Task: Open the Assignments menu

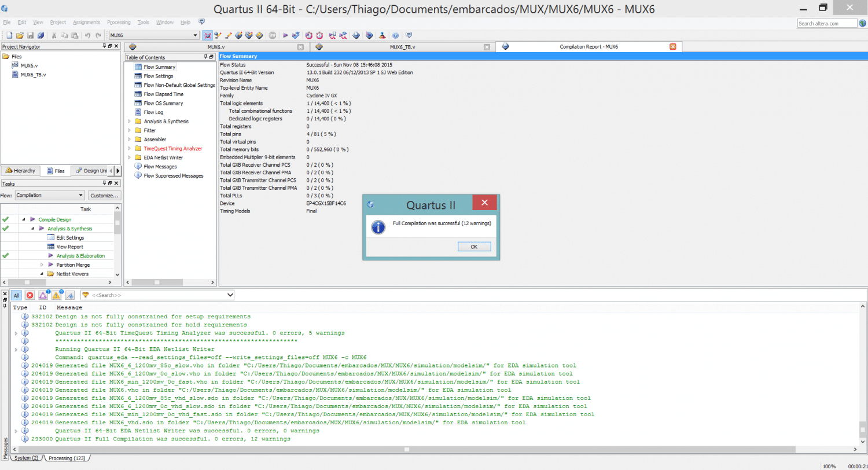Action: coord(86,22)
